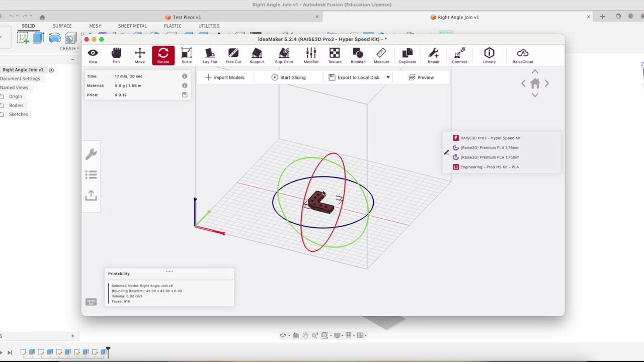
Task: Open the Export to Local Disk dropdown arrow
Action: [x=388, y=77]
